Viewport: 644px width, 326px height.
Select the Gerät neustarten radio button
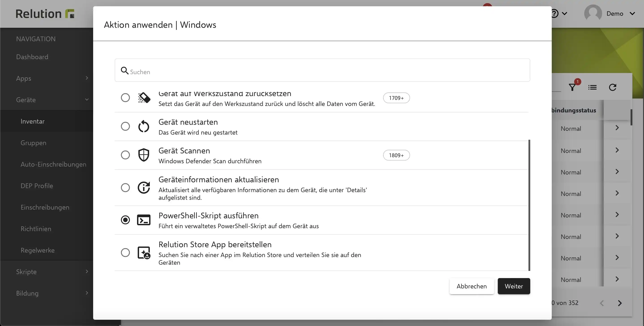[x=125, y=126]
